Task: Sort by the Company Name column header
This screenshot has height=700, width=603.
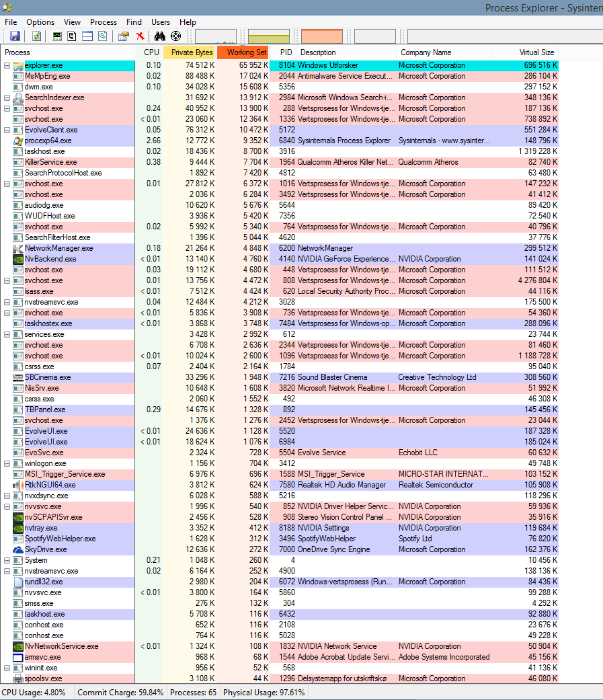Action: (444, 52)
